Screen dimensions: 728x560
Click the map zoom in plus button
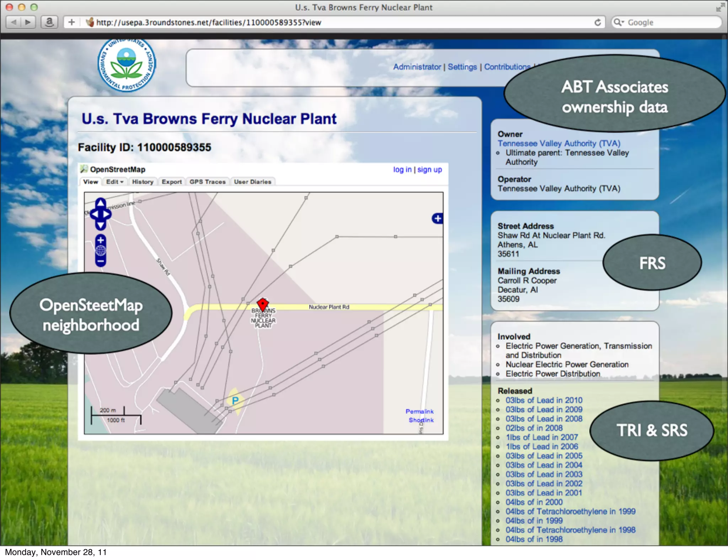[101, 240]
